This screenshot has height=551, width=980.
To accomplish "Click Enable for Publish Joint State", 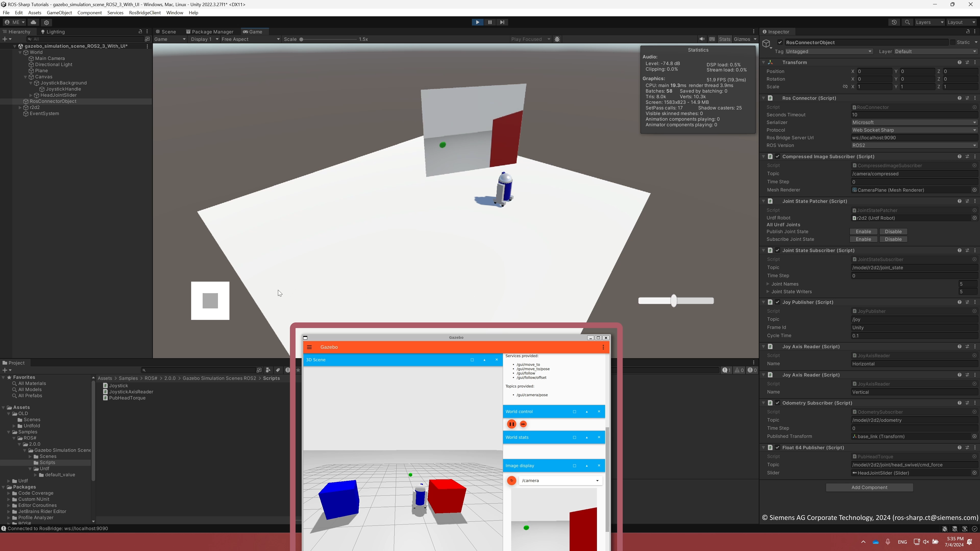I will click(863, 232).
